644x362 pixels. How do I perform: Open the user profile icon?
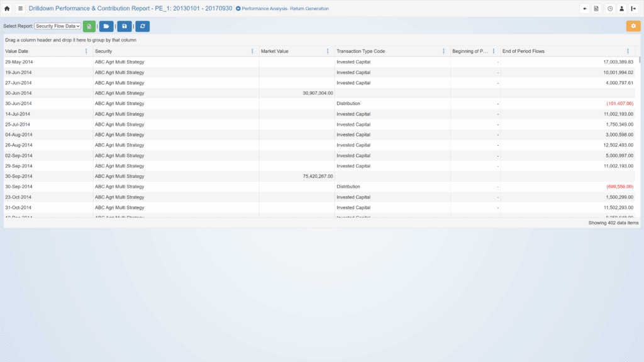[621, 9]
